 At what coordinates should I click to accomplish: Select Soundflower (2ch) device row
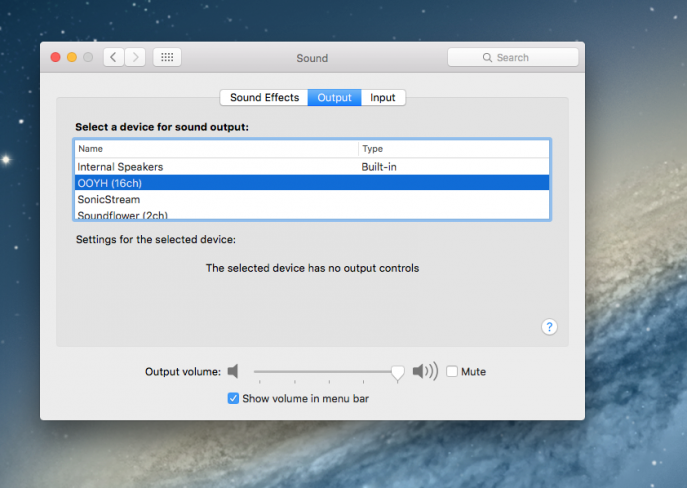tap(312, 213)
